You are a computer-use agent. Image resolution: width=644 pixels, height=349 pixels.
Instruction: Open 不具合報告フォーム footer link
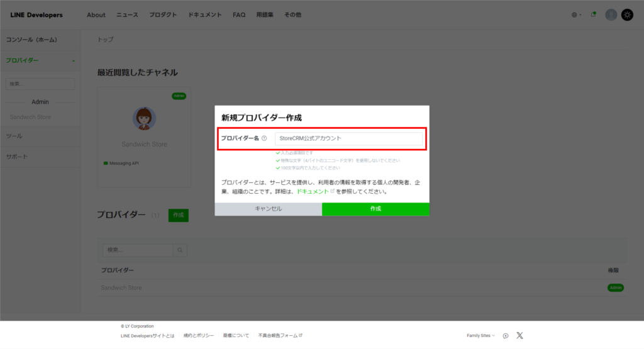280,335
